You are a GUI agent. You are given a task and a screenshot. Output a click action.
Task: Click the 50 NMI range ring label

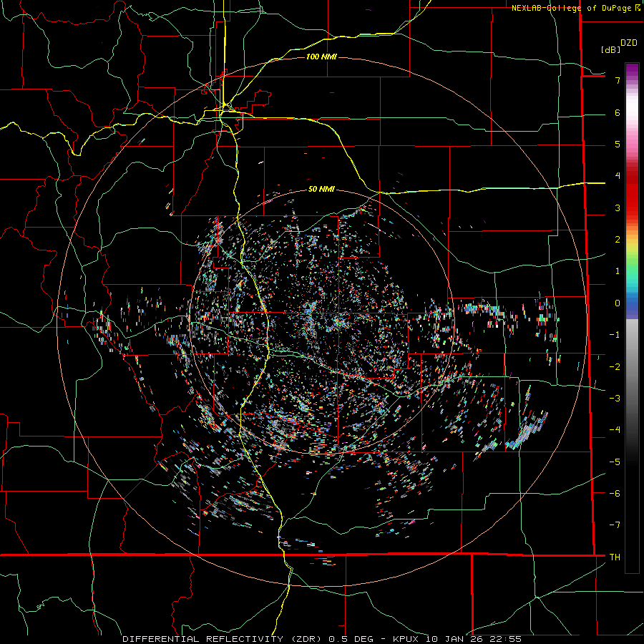(x=321, y=189)
